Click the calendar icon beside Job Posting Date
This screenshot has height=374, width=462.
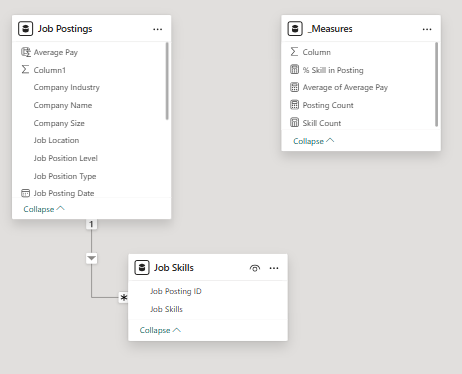pos(25,193)
